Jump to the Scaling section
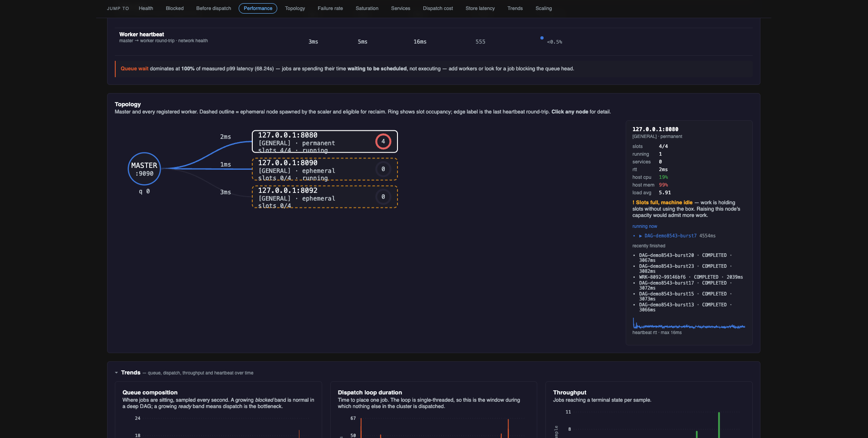The image size is (868, 438). pos(544,8)
